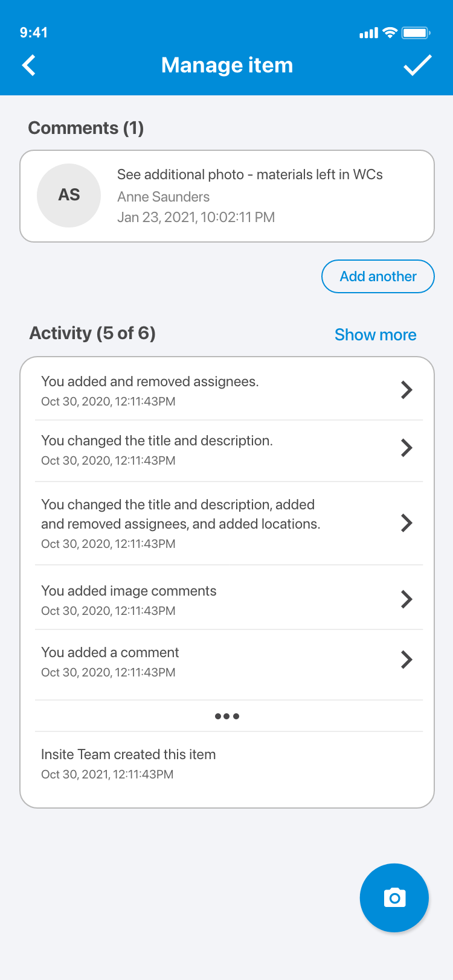The height and width of the screenshot is (980, 453).
Task: Open chevron for 'added and removed assignees'
Action: coord(406,390)
